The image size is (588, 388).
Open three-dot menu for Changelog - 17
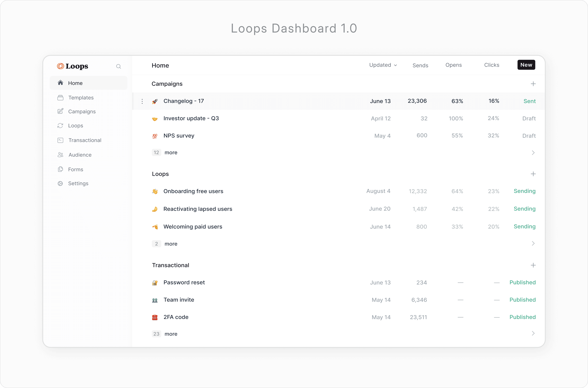[x=142, y=101]
